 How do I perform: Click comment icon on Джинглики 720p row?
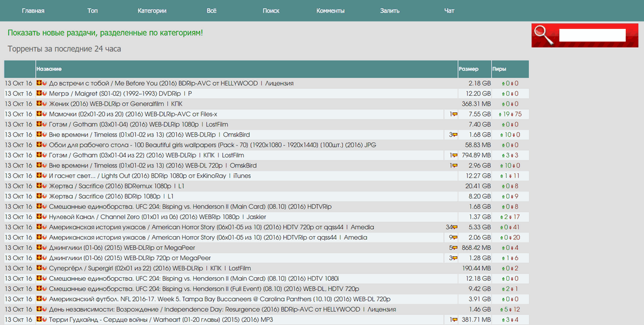[x=454, y=258]
